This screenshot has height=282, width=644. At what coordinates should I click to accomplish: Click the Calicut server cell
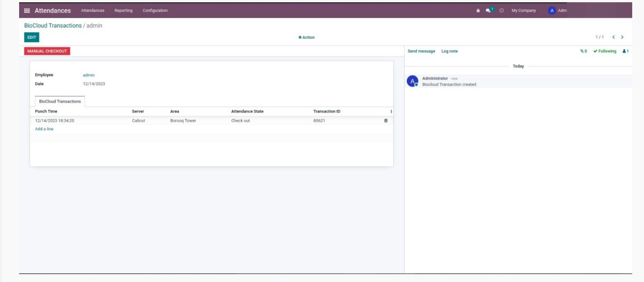[138, 121]
